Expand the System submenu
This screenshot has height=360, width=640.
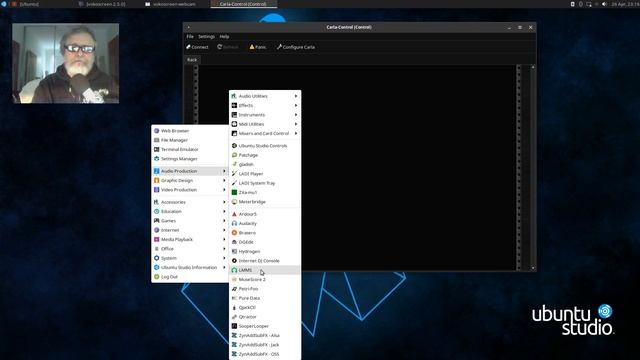click(190, 258)
